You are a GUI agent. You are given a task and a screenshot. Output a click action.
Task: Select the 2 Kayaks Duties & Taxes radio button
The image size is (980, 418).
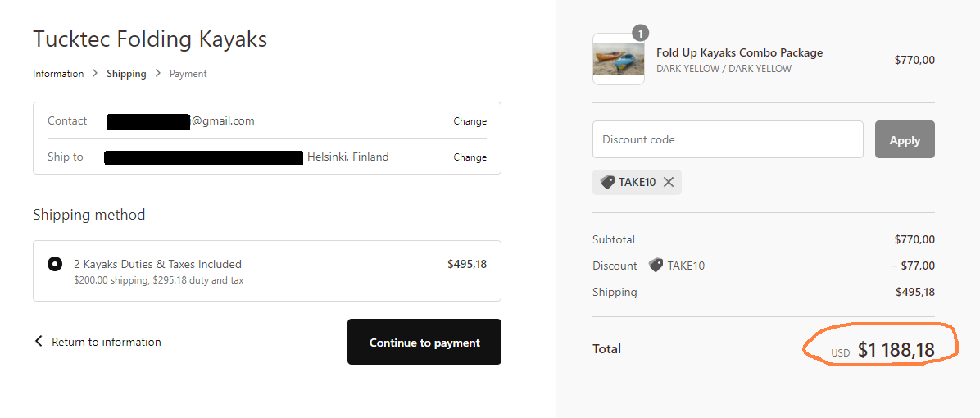point(55,264)
